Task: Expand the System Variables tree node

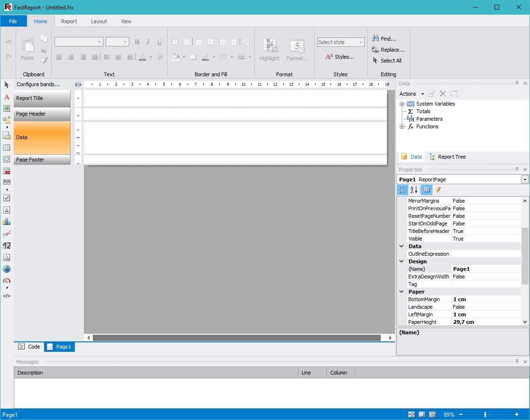Action: [402, 104]
